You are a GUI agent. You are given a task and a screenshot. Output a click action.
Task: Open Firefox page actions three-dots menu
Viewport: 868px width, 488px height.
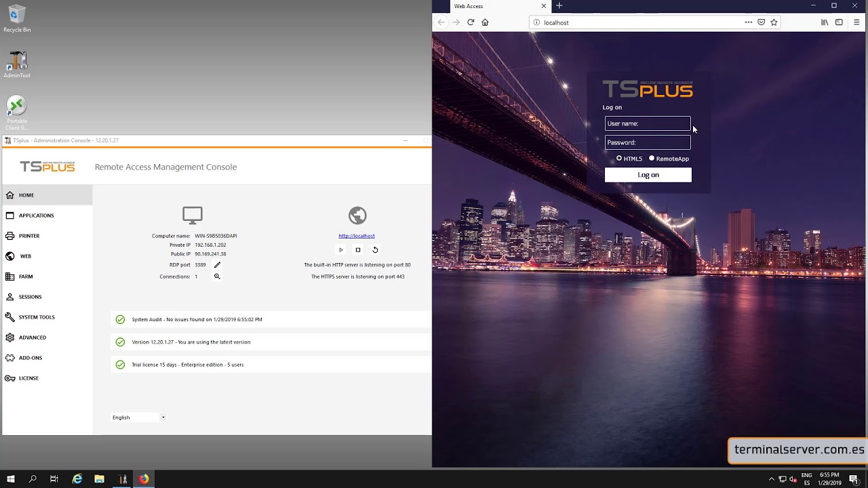click(x=749, y=22)
